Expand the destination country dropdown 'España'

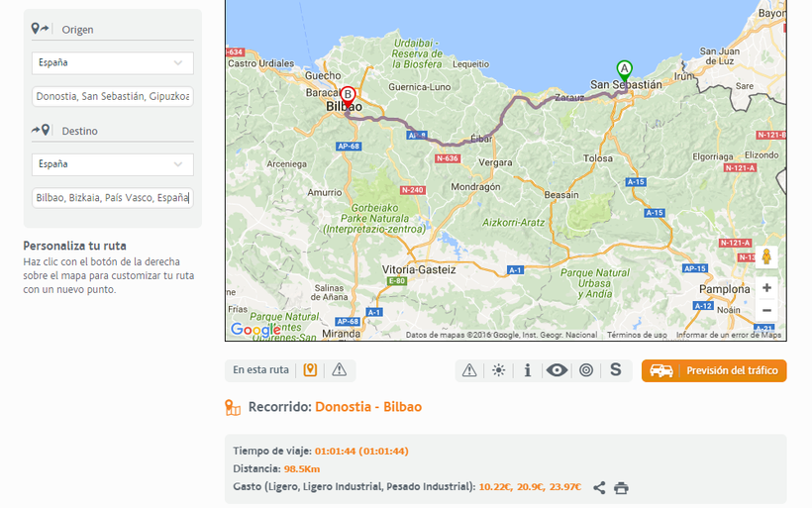pos(112,164)
